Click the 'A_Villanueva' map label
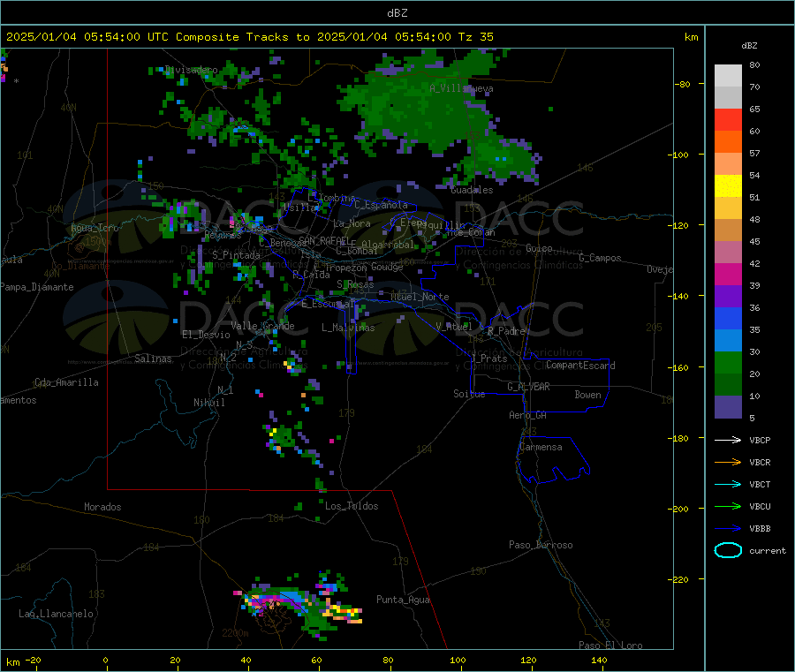This screenshot has height=672, width=795. click(x=461, y=88)
